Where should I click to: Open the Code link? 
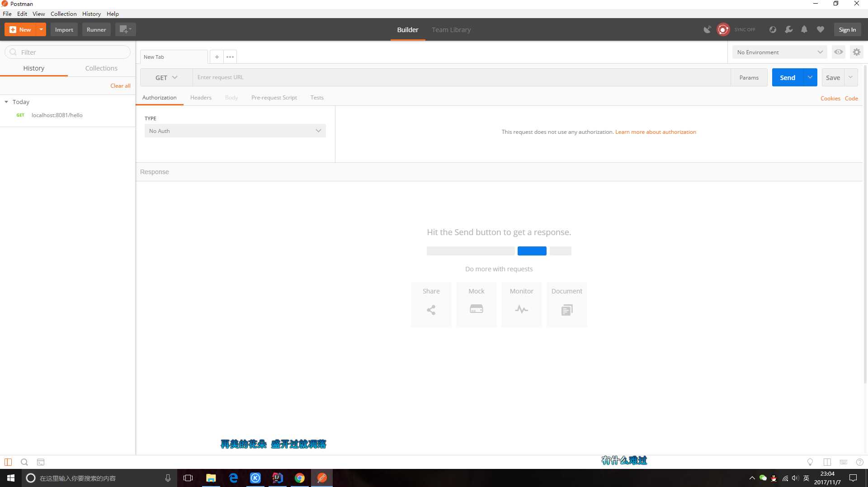pos(851,99)
